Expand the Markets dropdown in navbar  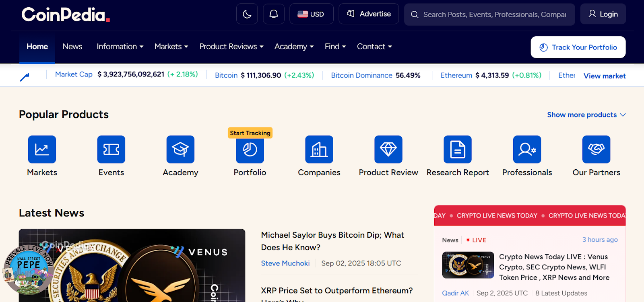click(171, 47)
